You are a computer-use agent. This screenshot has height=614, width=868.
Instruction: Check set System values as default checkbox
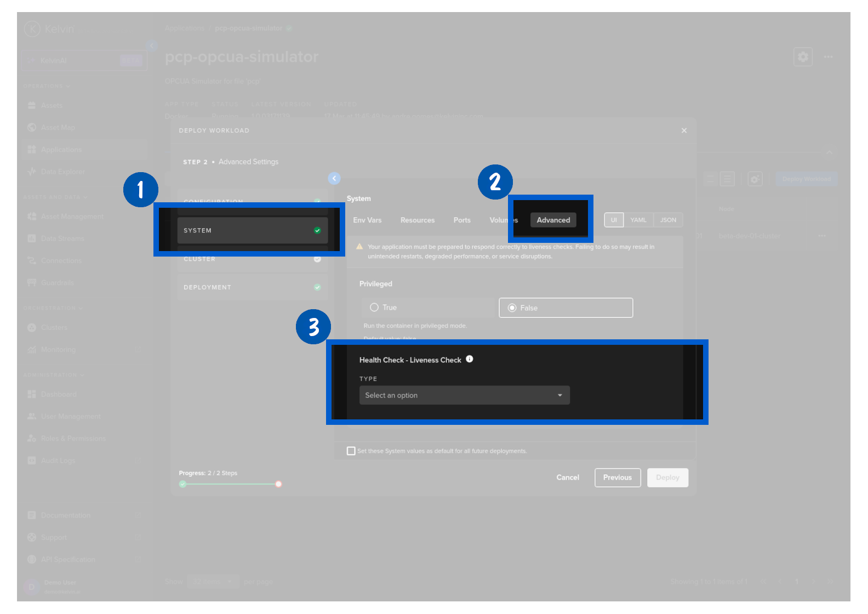(351, 451)
